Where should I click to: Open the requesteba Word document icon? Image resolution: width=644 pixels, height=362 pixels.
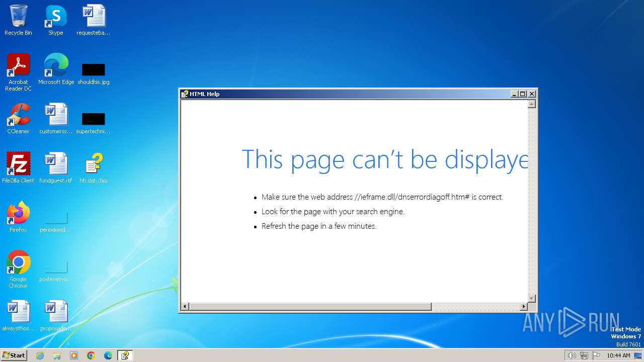click(x=94, y=20)
